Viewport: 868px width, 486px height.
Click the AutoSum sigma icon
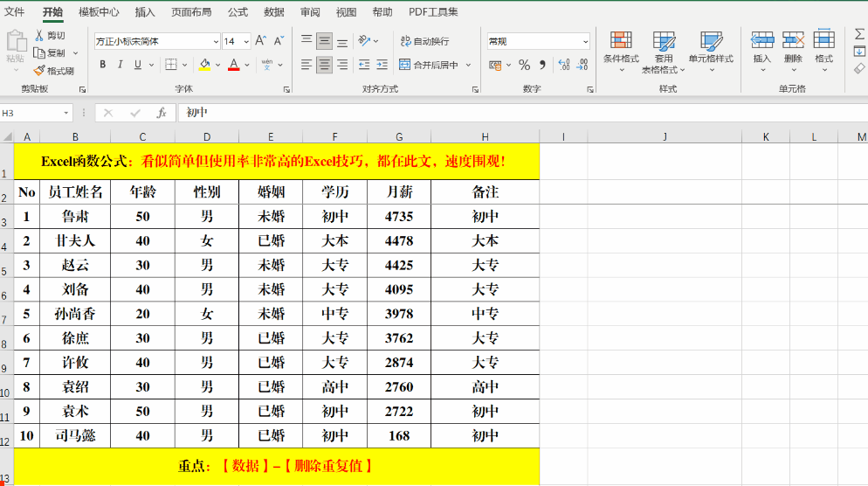tap(859, 34)
